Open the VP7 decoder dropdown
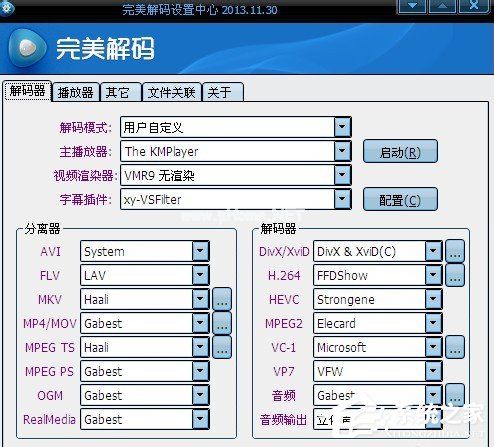 433,371
